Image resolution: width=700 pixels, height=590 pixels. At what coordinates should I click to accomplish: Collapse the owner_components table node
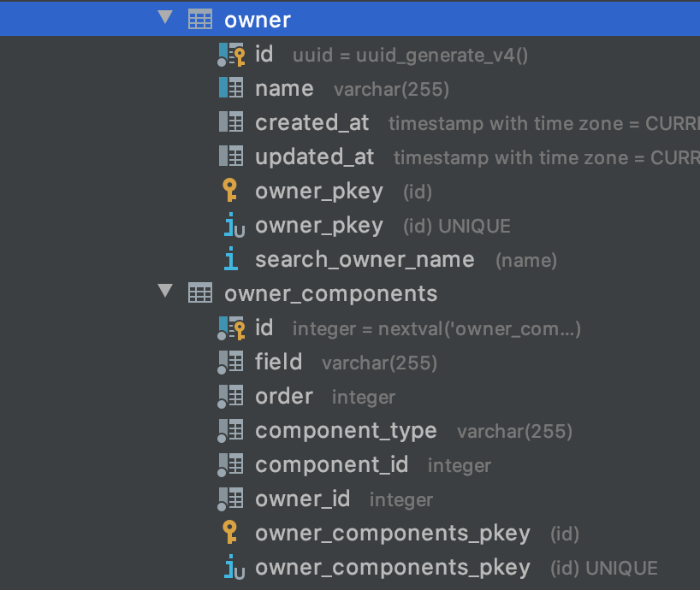[163, 292]
